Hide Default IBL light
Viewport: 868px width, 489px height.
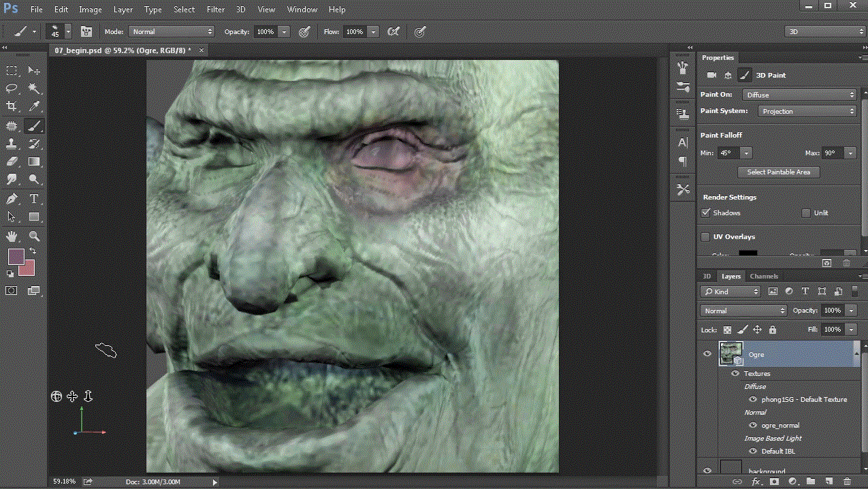pyautogui.click(x=753, y=451)
